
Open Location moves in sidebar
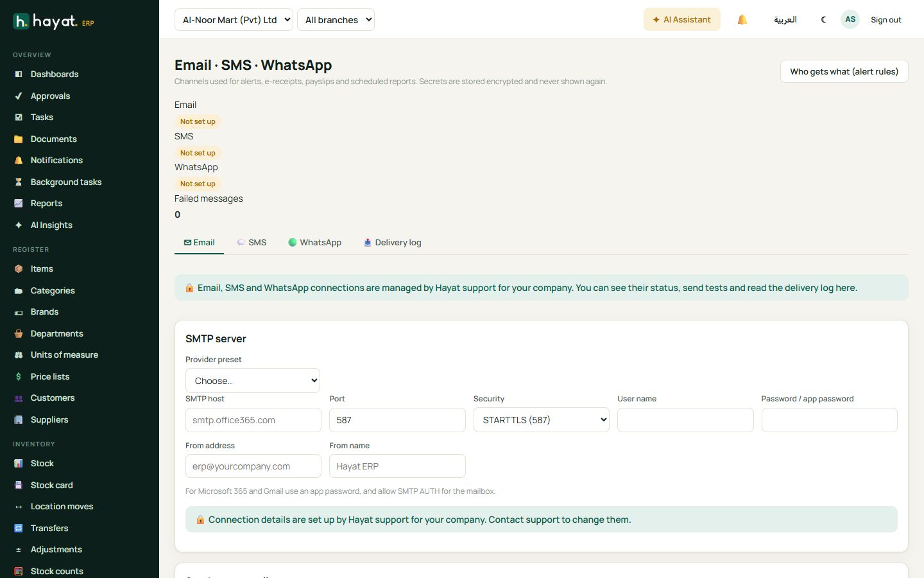point(80,507)
